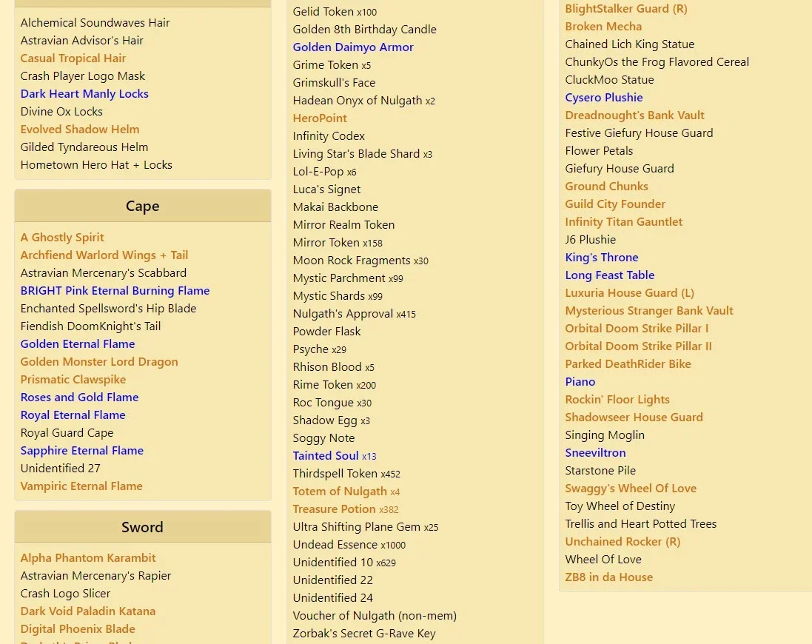Screen dimensions: 812x644
Task: Select BRIGHT Pink Eternal Burning Flame
Action: pyautogui.click(x=115, y=290)
